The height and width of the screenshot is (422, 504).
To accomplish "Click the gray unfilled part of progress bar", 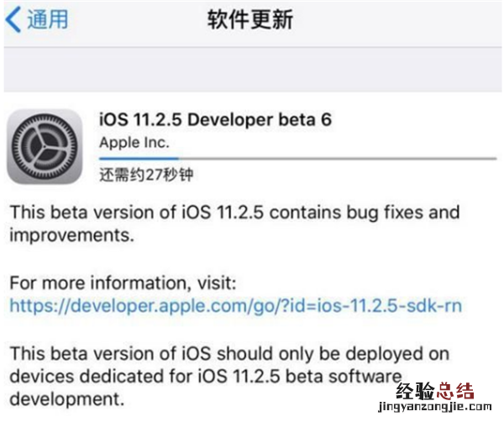I will pos(336,157).
